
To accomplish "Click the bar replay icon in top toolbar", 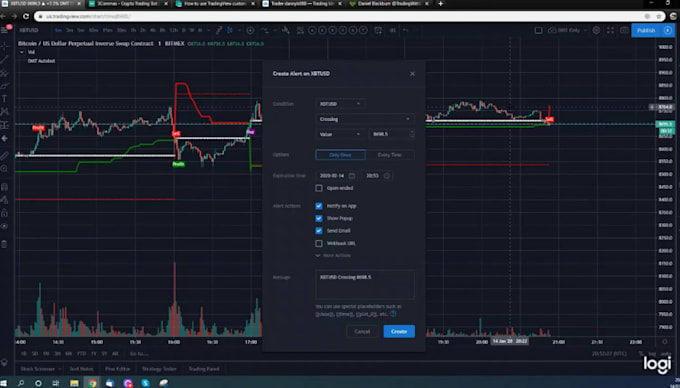I will click(392, 30).
